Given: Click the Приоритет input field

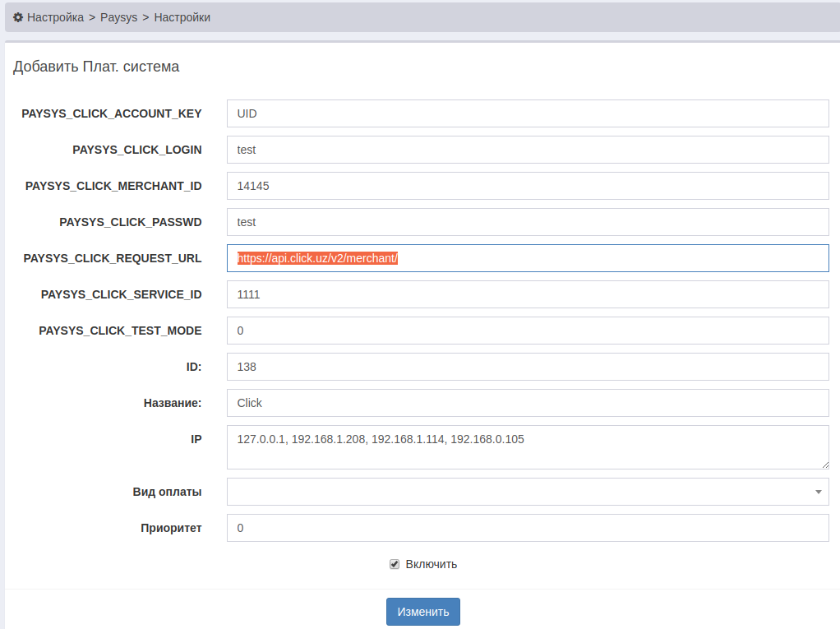Looking at the screenshot, I should pos(527,528).
